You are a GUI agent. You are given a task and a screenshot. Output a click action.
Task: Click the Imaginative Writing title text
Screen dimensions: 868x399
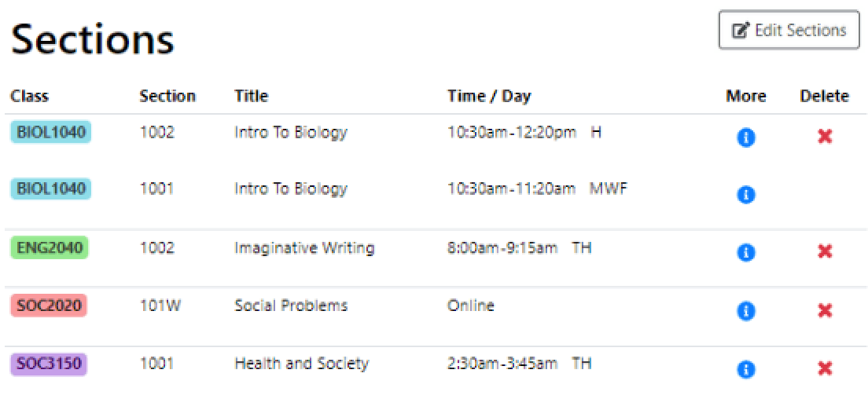[304, 248]
